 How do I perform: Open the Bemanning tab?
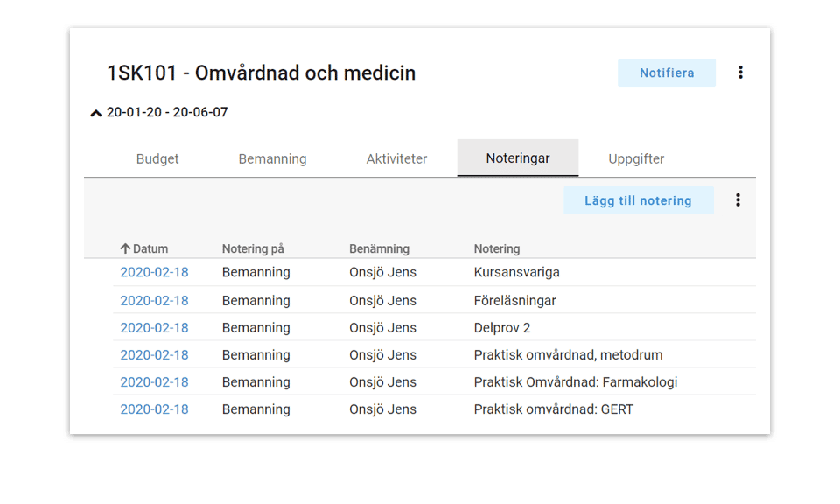(x=272, y=159)
